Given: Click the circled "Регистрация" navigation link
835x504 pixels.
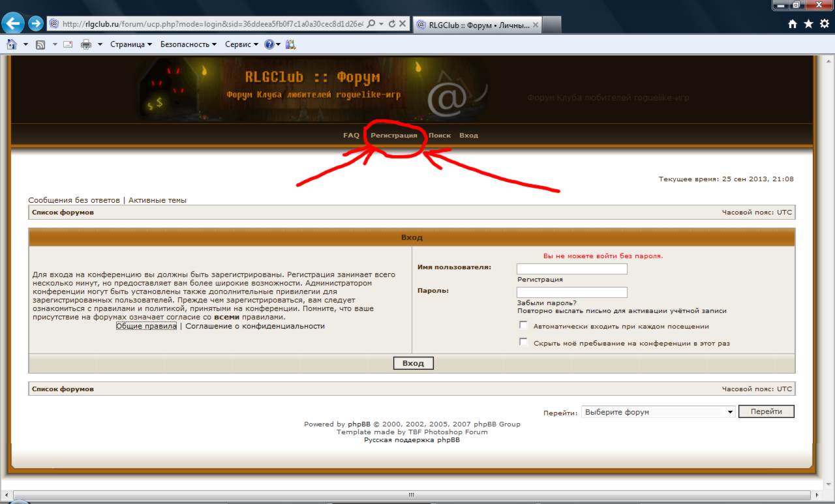Looking at the screenshot, I should (394, 136).
